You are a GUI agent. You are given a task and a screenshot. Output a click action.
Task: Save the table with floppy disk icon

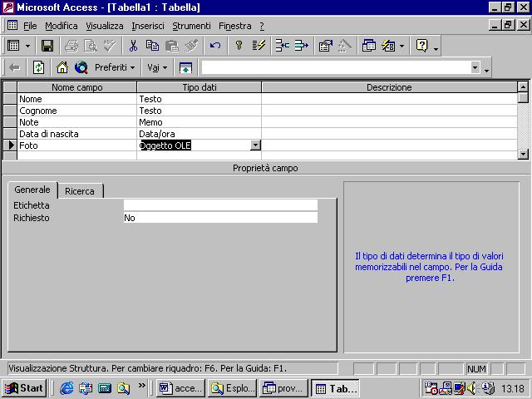click(x=47, y=46)
